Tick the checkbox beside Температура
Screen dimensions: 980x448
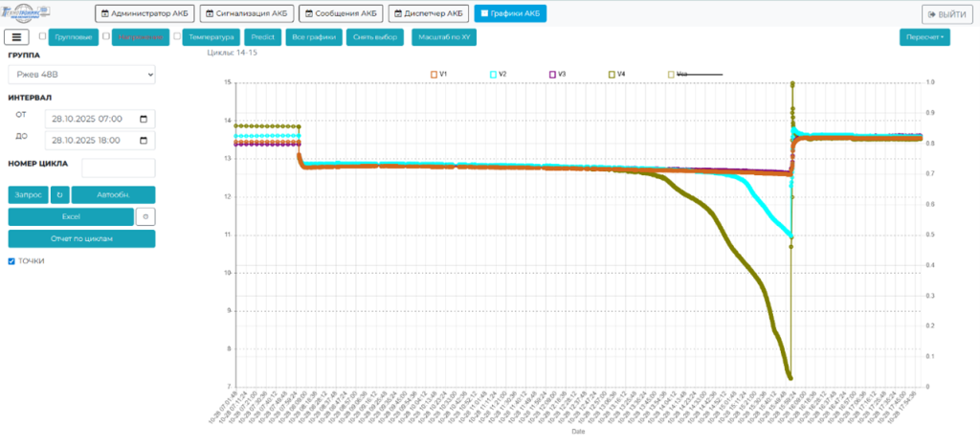coord(177,36)
